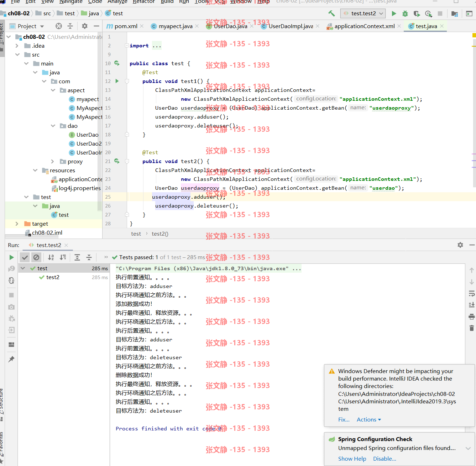
Task: Collapse all in Project panel
Action: [70, 26]
